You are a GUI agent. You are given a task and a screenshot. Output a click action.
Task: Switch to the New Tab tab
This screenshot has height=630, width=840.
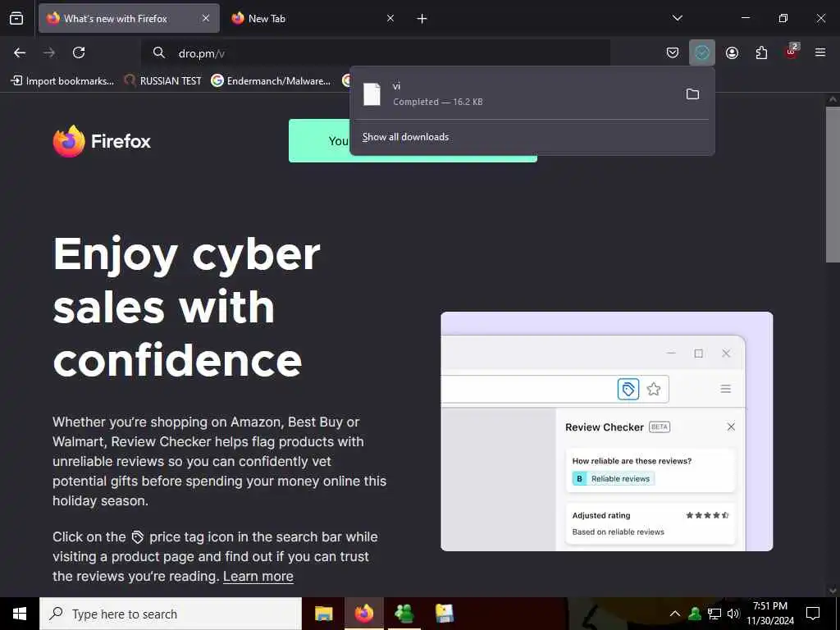click(313, 18)
